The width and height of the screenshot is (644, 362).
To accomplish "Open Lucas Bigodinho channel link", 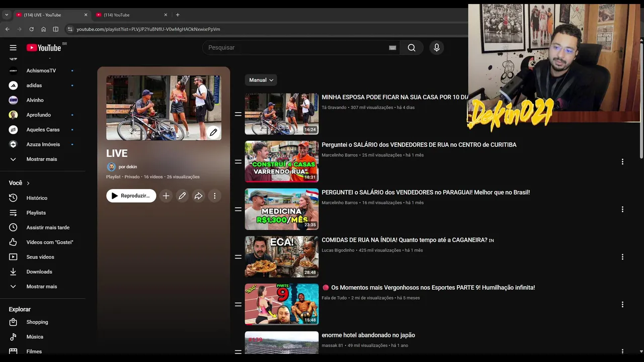I will (338, 250).
